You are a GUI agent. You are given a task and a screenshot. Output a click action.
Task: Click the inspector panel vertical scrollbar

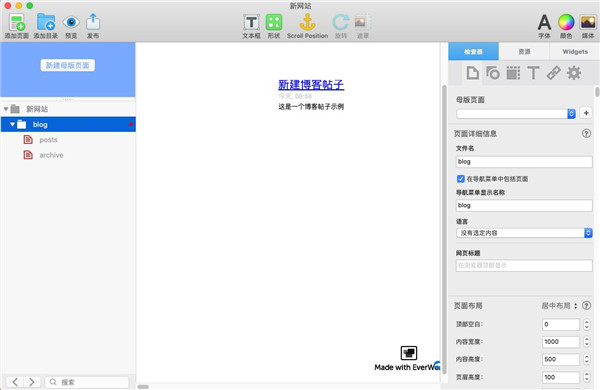pos(597,92)
